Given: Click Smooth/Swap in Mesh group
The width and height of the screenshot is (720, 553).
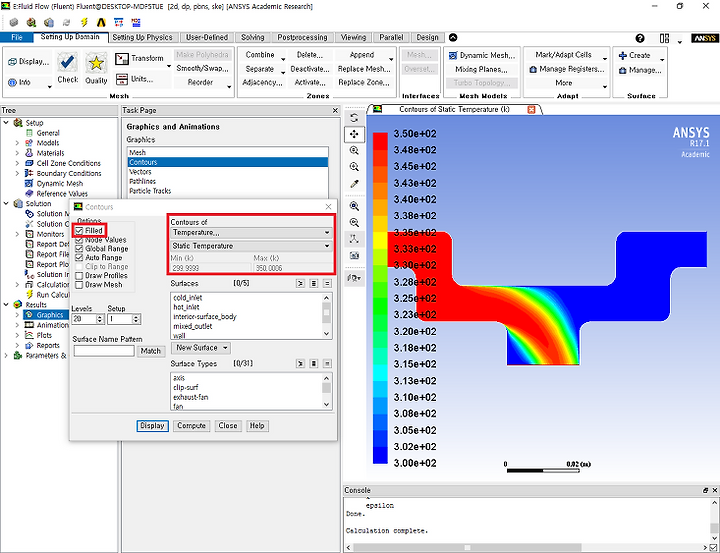Looking at the screenshot, I should coord(202,68).
